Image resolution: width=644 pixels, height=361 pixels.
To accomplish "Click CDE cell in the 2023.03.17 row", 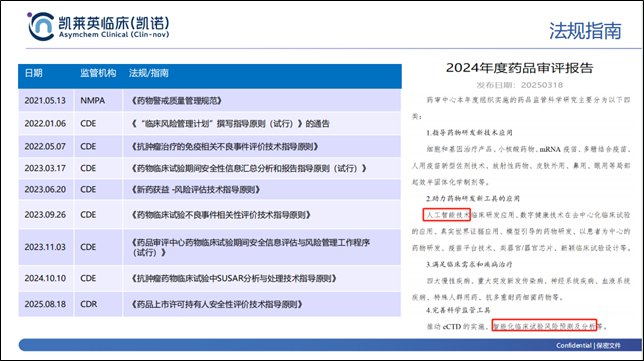I will point(88,168).
